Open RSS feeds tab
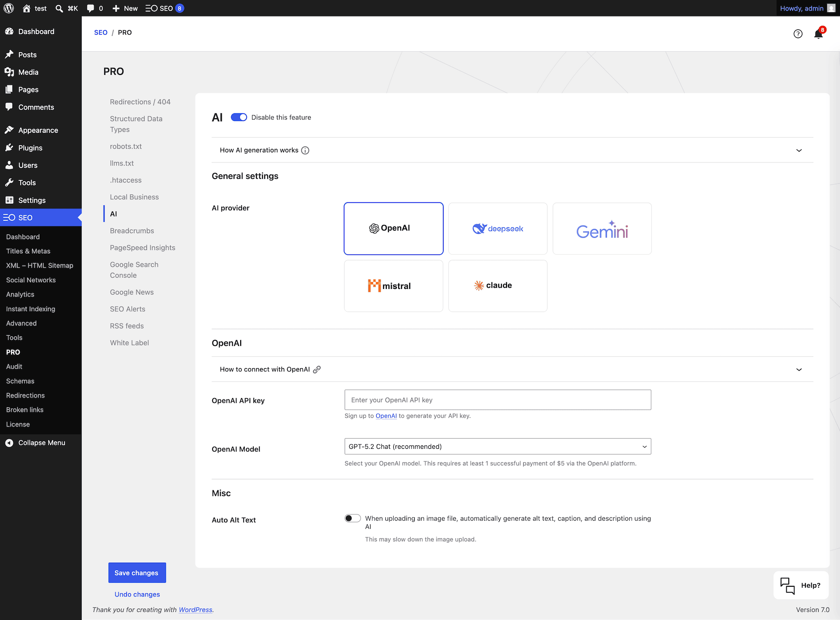Screen dimensions: 840x620 [127, 326]
